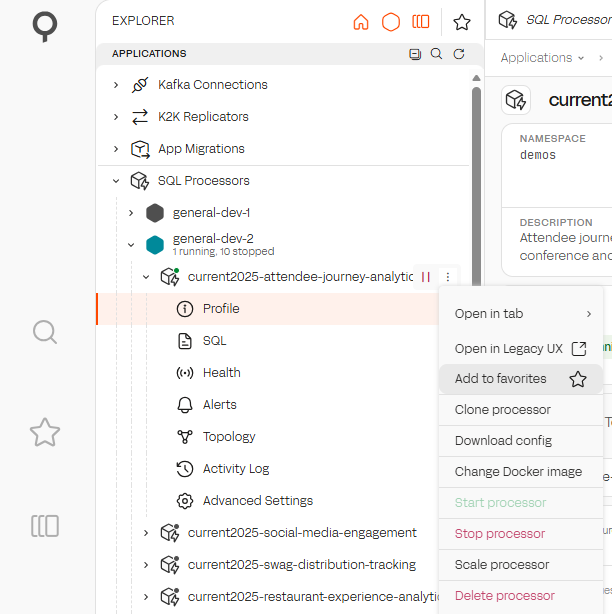The height and width of the screenshot is (614, 612).
Task: Collapse general-dev-2 environment
Action: 131,245
